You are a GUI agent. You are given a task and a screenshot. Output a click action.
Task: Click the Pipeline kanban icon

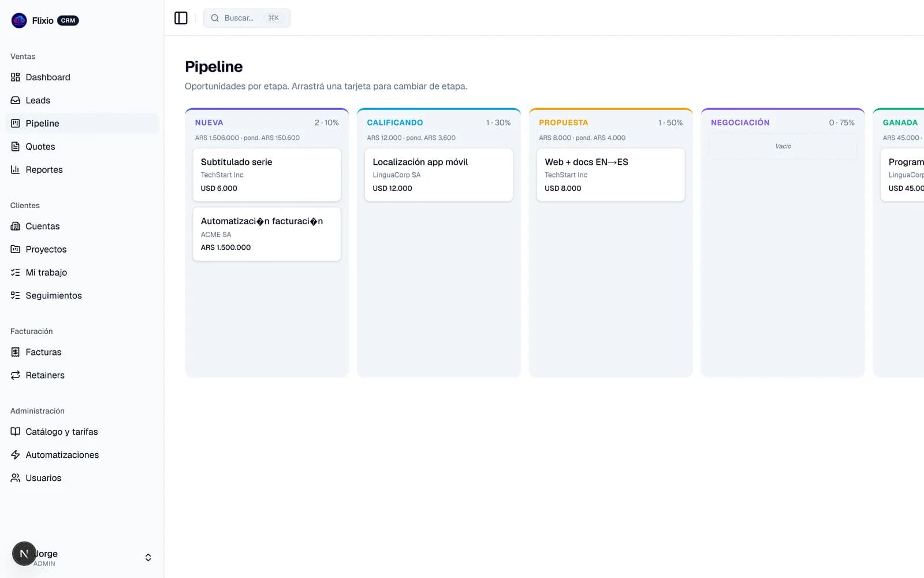tap(16, 123)
